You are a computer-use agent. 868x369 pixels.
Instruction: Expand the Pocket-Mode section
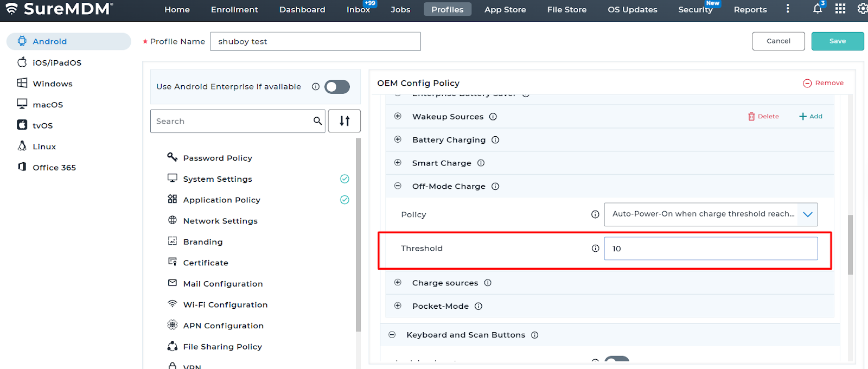398,306
